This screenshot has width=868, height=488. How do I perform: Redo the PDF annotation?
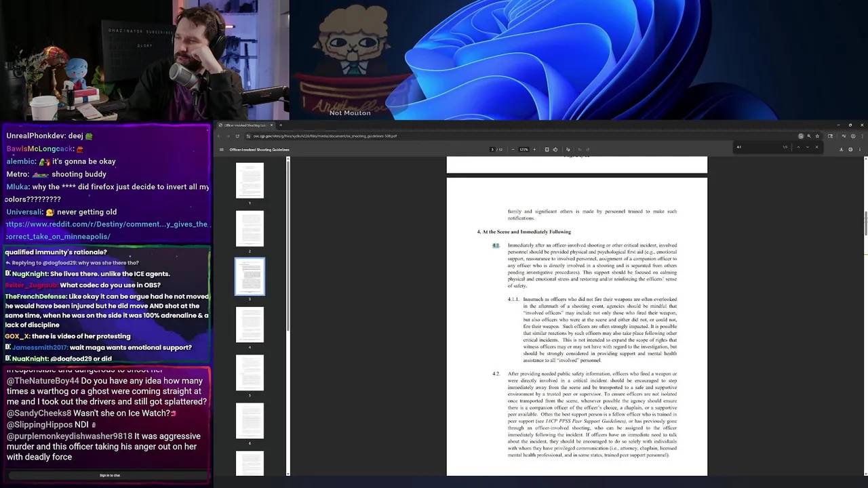click(x=588, y=149)
